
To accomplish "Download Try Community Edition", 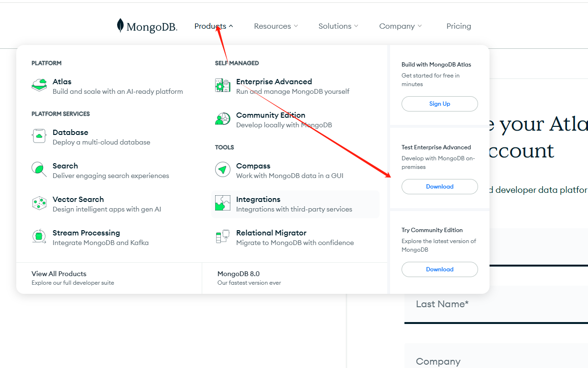I will 440,269.
